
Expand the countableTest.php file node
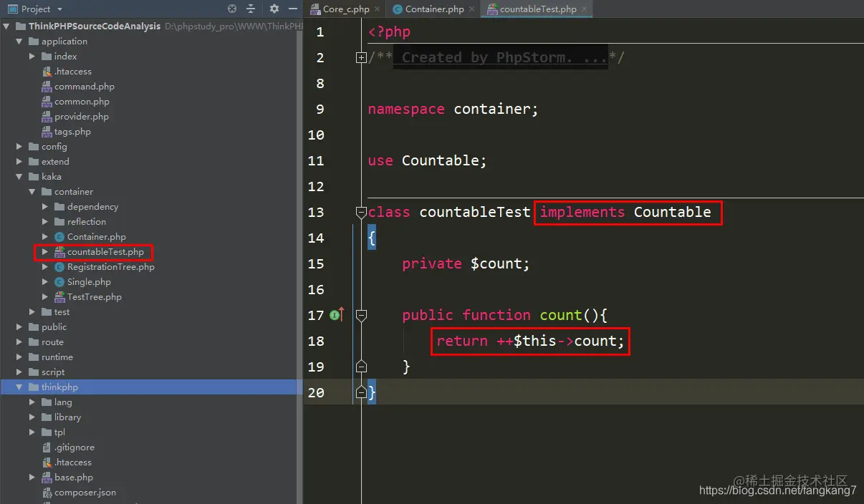[x=45, y=252]
